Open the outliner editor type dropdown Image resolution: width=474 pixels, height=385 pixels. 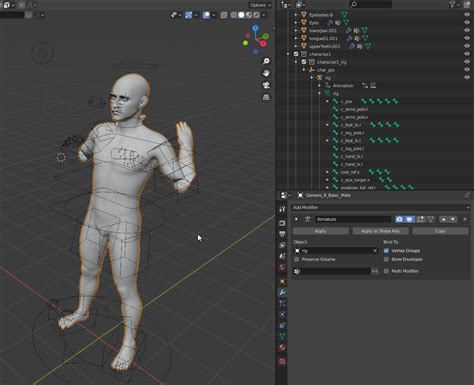(286, 5)
